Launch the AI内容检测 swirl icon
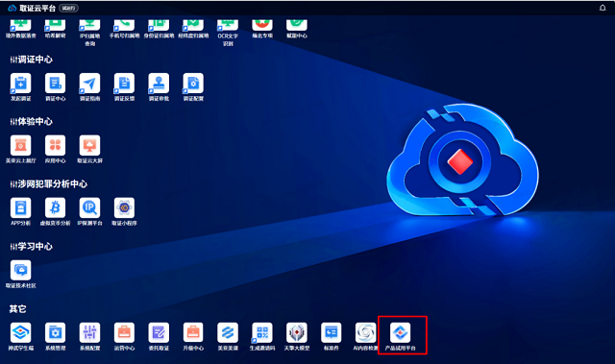This screenshot has width=615, height=364. [x=366, y=332]
